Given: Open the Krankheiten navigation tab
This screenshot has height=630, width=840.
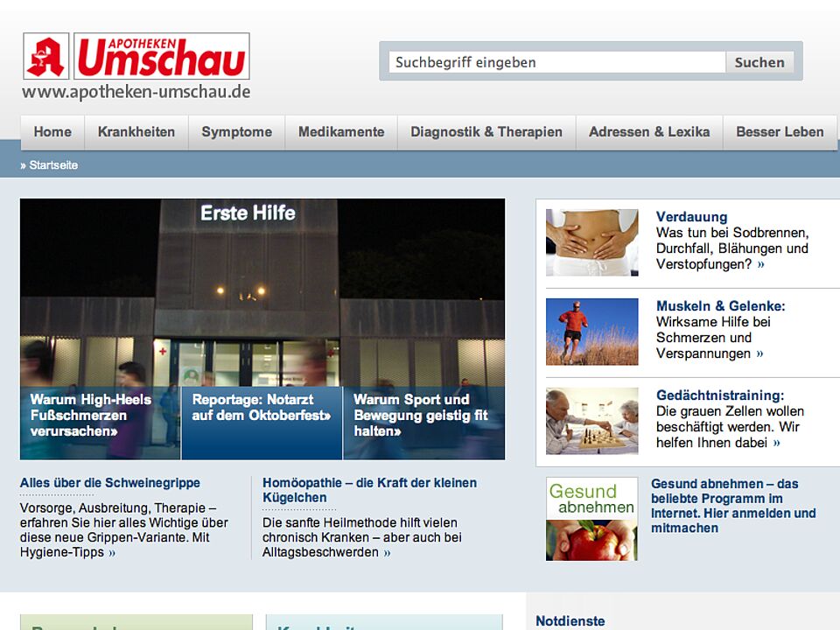Looking at the screenshot, I should 136,132.
